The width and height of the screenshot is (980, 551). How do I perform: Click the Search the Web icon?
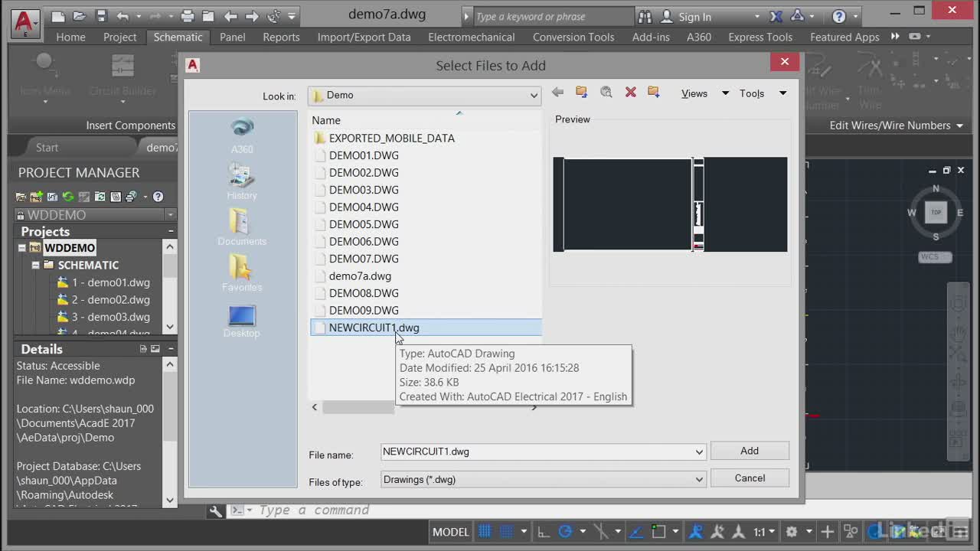click(x=606, y=93)
